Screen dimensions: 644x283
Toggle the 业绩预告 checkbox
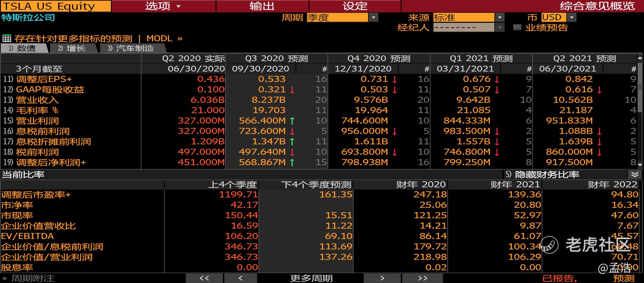point(517,28)
